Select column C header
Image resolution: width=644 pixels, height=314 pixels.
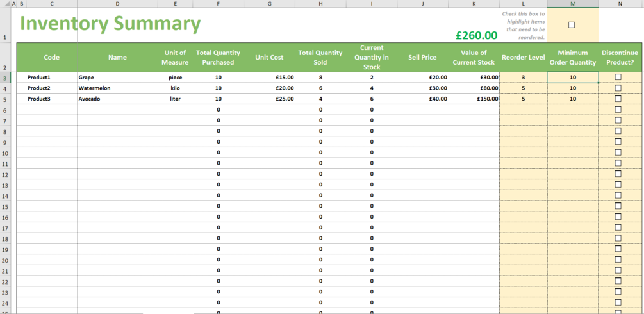click(x=51, y=4)
